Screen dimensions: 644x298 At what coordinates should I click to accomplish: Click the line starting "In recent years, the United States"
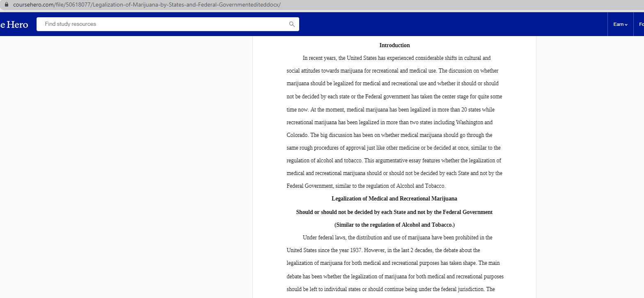click(396, 58)
